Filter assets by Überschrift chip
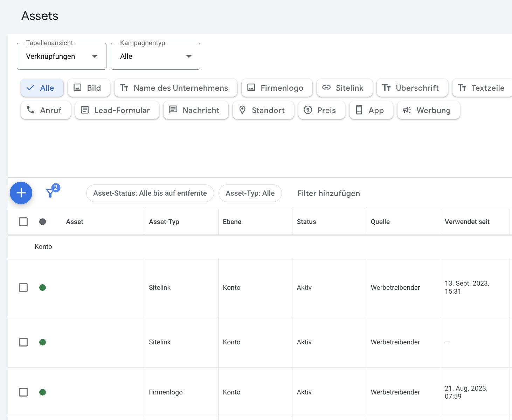 [x=412, y=88]
